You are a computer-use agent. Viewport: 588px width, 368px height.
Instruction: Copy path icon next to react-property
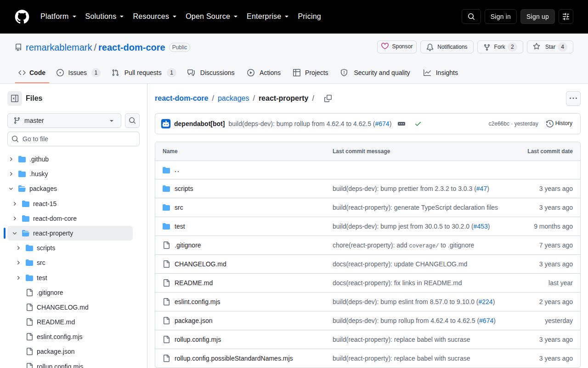[328, 98]
